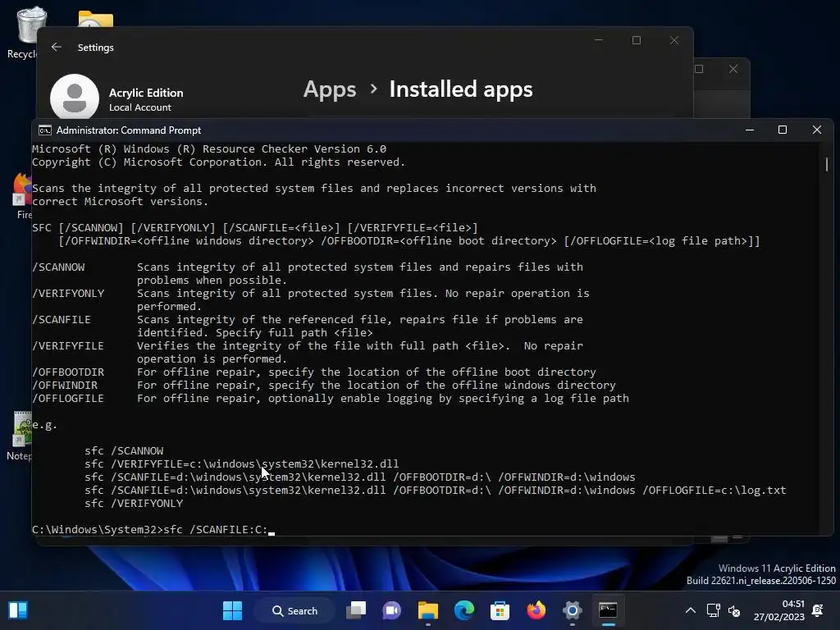The image size is (840, 630).
Task: Select the Firefox desktop shortcut
Action: point(21,195)
